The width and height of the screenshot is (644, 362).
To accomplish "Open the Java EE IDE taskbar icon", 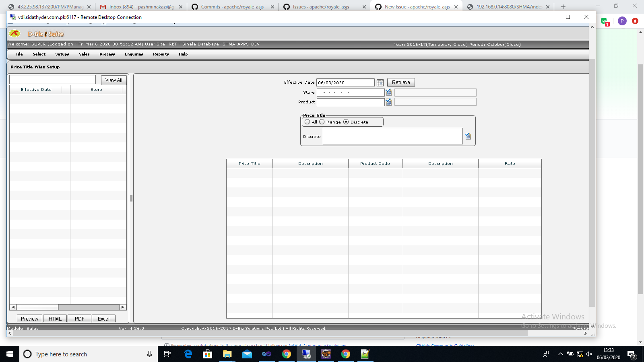I will 326,354.
